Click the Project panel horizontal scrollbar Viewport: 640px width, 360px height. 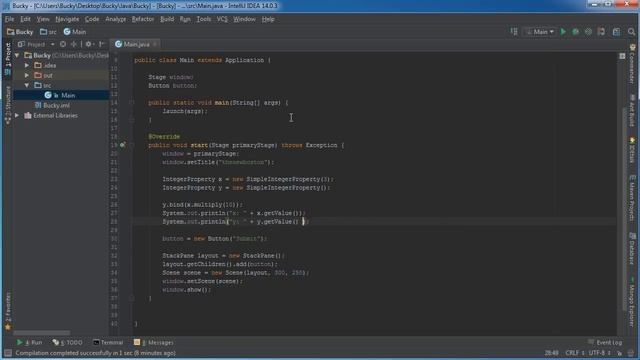(x=42, y=333)
